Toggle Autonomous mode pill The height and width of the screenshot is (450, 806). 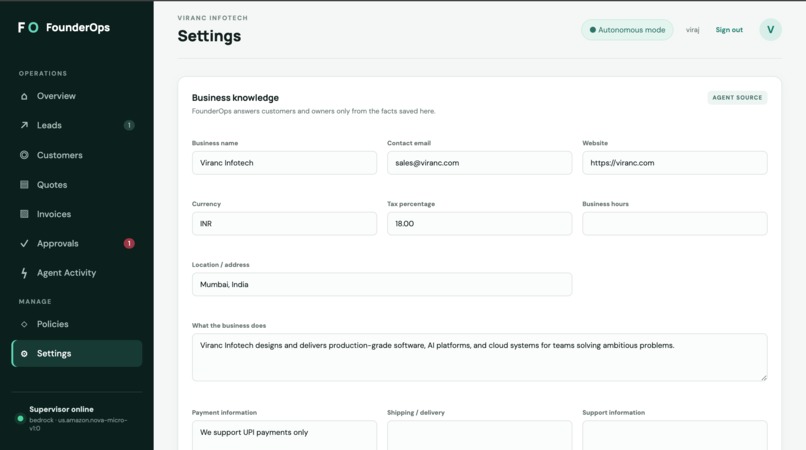point(627,30)
